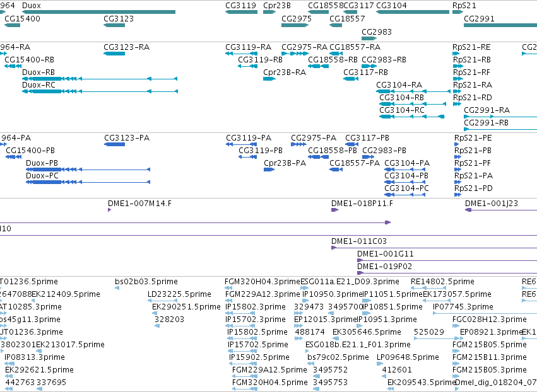Image resolution: width=537 pixels, height=392 pixels.
Task: Click the RpS21 gene label
Action: 464,6
